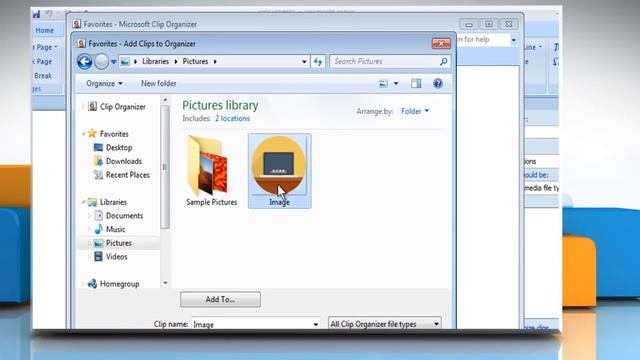Click the Add To... button
Screen dimensions: 640x360
(x=220, y=300)
